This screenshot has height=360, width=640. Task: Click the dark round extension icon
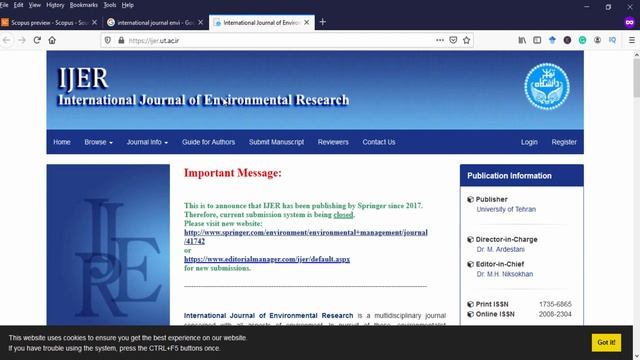567,40
